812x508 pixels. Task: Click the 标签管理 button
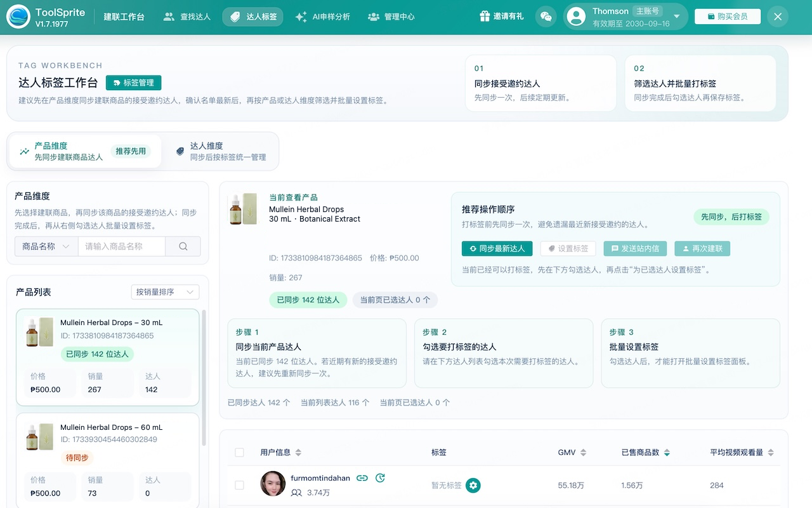click(x=133, y=83)
